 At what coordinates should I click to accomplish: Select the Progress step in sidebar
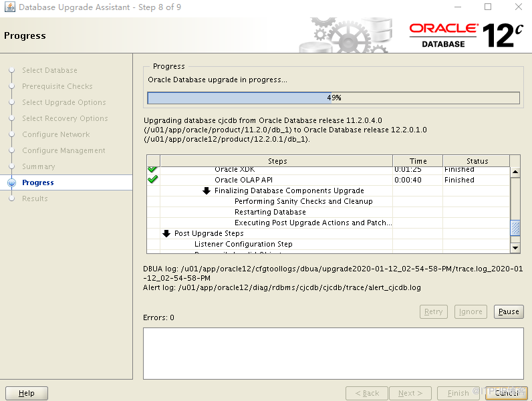tap(38, 182)
